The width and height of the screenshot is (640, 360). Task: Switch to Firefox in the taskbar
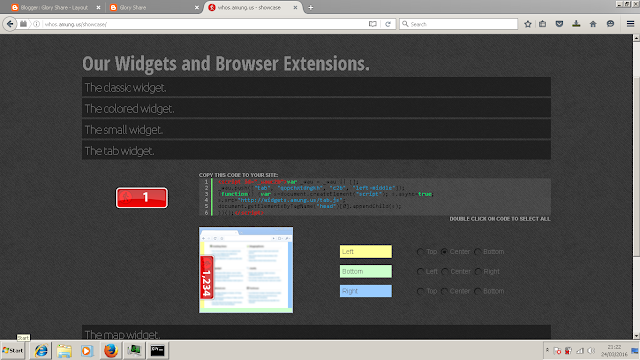[111, 351]
